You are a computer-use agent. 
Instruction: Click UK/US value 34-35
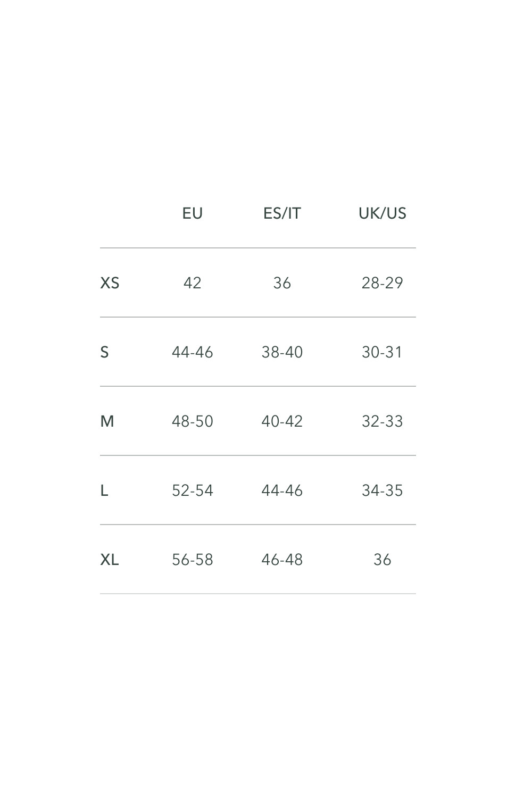(x=382, y=490)
